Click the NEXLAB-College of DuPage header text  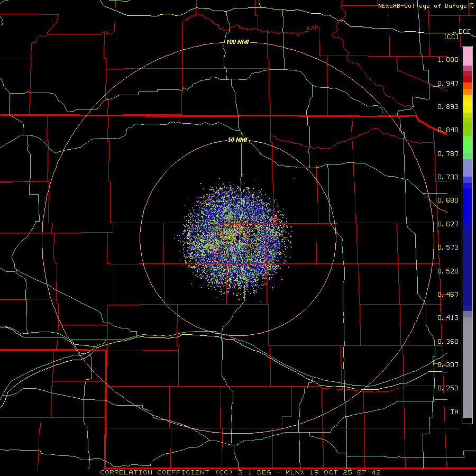(424, 6)
